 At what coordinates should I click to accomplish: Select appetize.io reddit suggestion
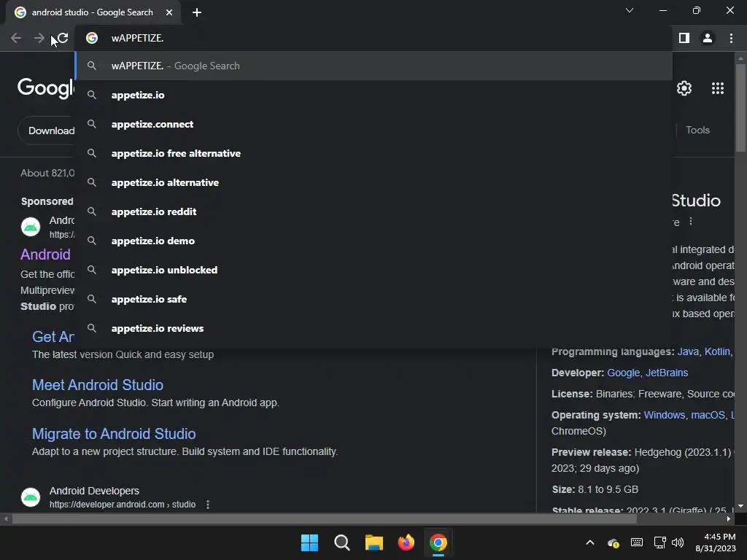(x=374, y=211)
